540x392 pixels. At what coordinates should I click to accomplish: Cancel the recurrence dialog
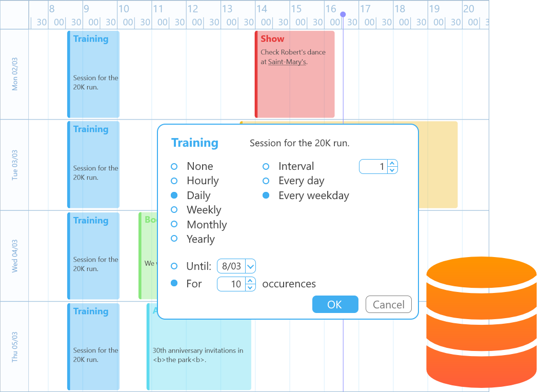388,304
